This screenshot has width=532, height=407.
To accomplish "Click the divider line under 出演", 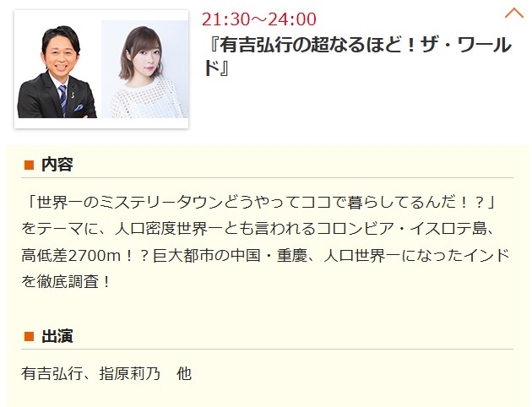I will pos(268,349).
